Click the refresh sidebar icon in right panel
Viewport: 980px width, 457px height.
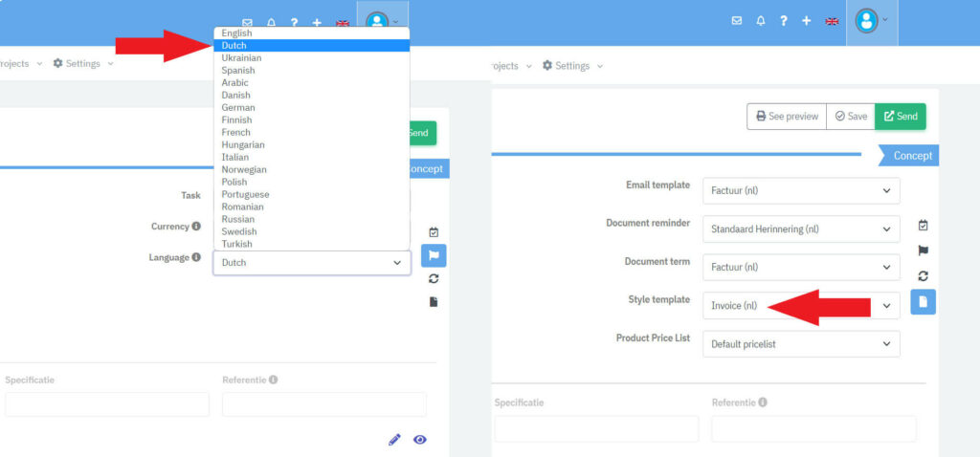point(924,276)
